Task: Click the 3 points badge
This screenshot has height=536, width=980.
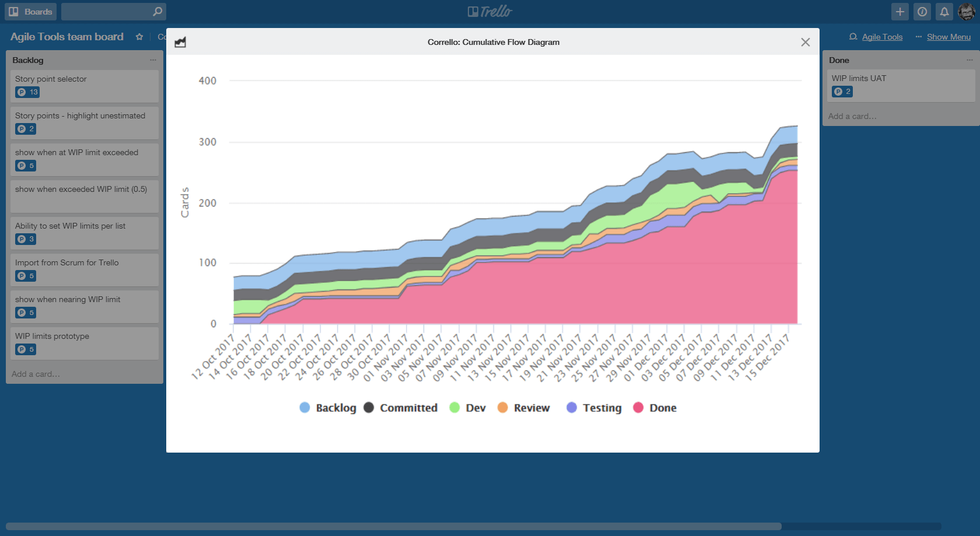Action: pyautogui.click(x=26, y=239)
